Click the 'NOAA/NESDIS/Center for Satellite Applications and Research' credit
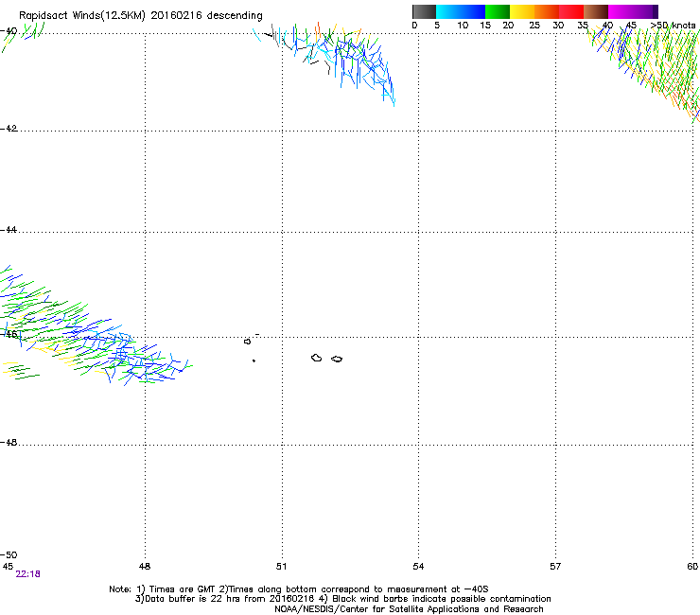This screenshot has width=700, height=615. [x=409, y=609]
